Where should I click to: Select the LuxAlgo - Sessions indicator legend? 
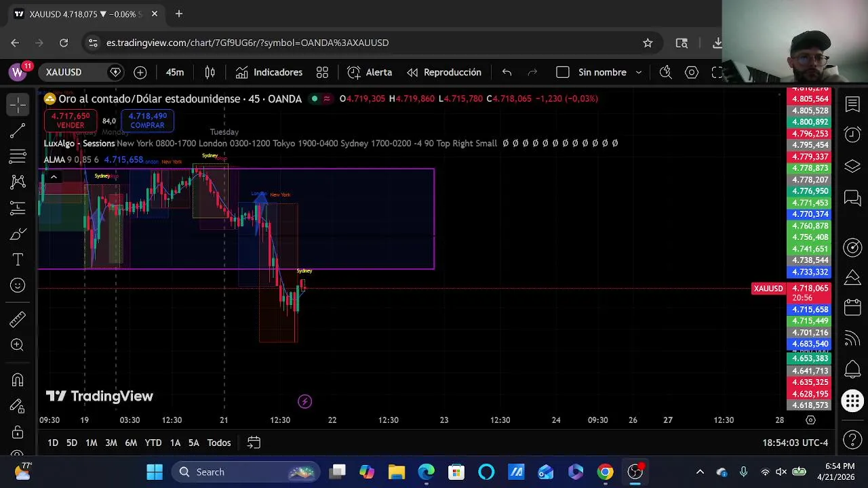pos(79,144)
